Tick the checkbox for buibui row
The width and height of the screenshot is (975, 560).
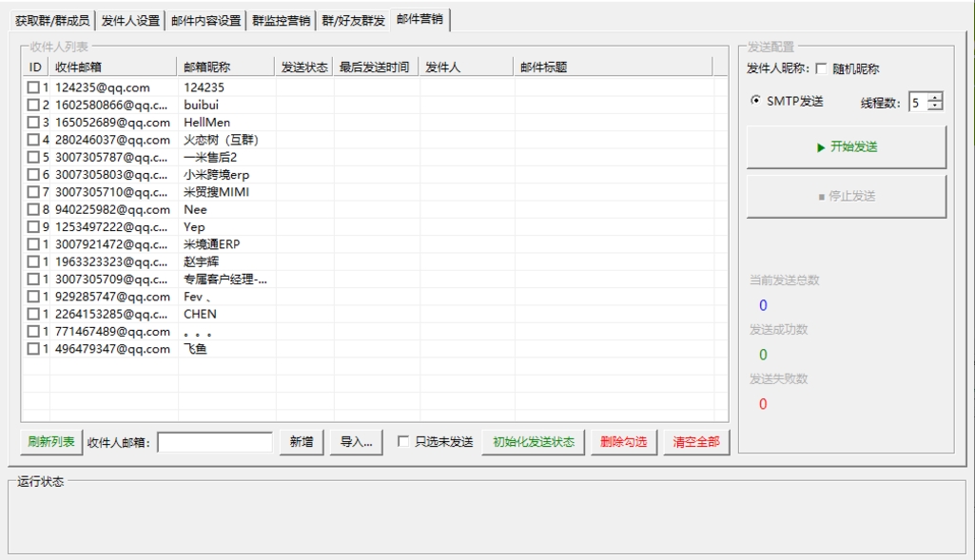(33, 105)
